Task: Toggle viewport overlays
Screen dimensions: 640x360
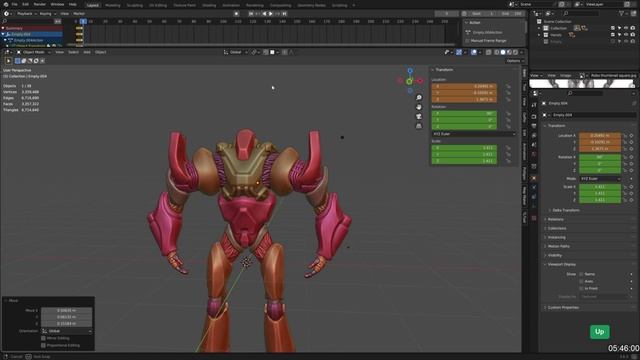Action: click(x=474, y=52)
